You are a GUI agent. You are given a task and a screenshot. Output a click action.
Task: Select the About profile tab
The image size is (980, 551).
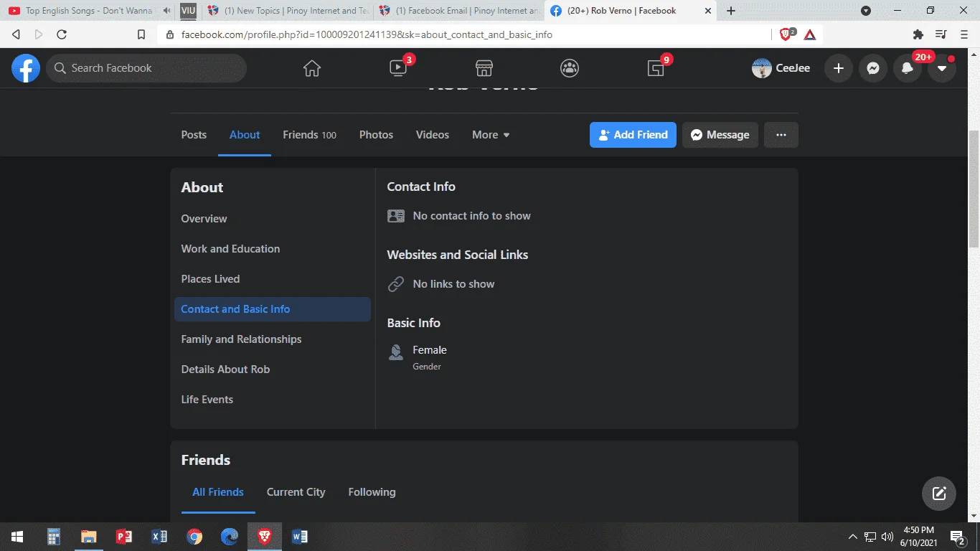(x=245, y=135)
